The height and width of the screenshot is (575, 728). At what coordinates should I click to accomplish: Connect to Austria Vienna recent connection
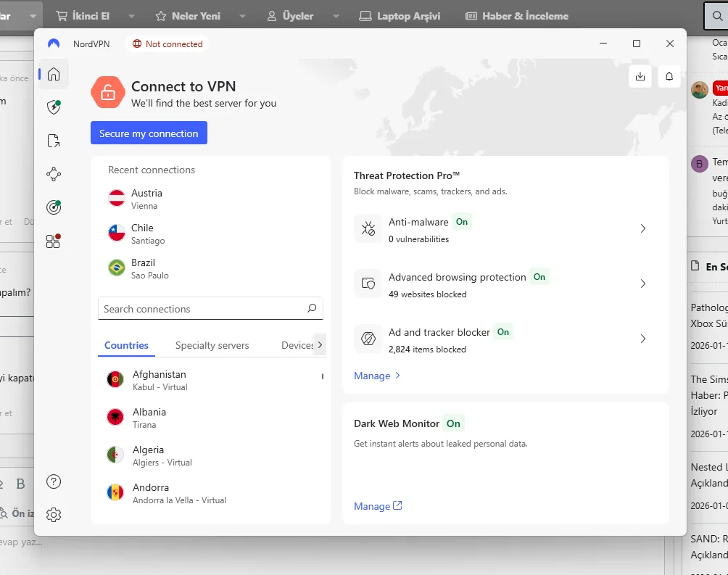[210, 199]
